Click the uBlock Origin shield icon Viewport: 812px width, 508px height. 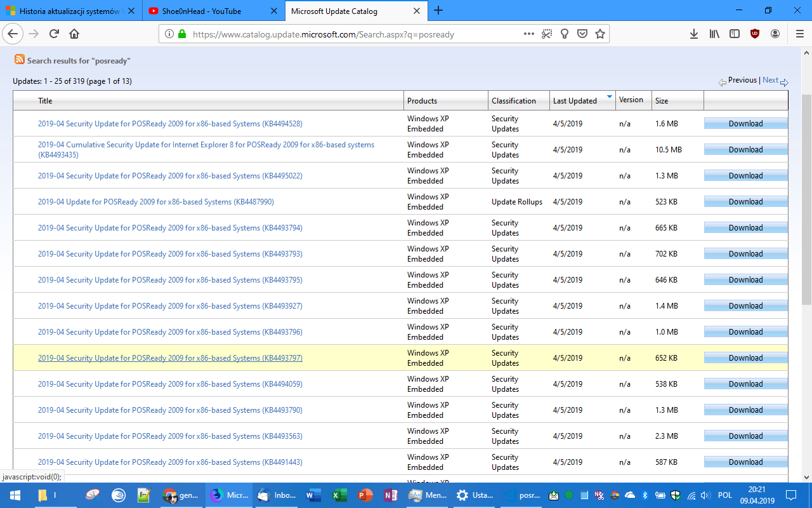755,34
